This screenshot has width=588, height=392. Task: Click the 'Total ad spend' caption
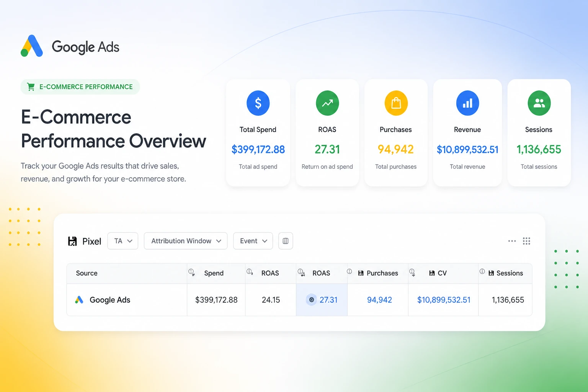tap(258, 167)
